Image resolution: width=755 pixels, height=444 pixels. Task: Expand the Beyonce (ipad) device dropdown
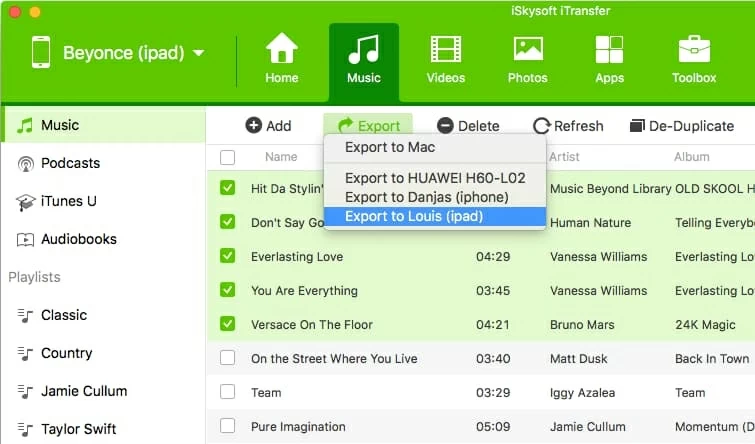[x=198, y=53]
